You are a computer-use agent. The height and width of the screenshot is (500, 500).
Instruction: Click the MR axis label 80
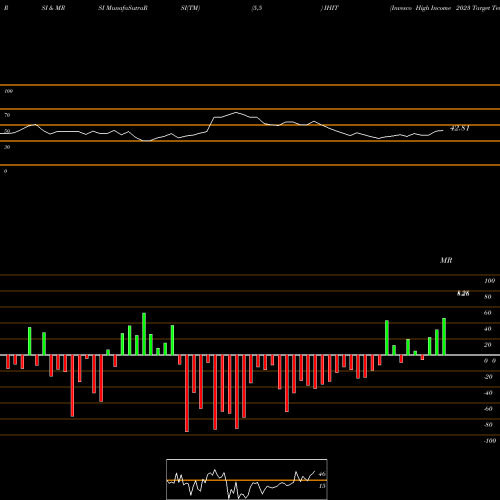pyautogui.click(x=488, y=297)
